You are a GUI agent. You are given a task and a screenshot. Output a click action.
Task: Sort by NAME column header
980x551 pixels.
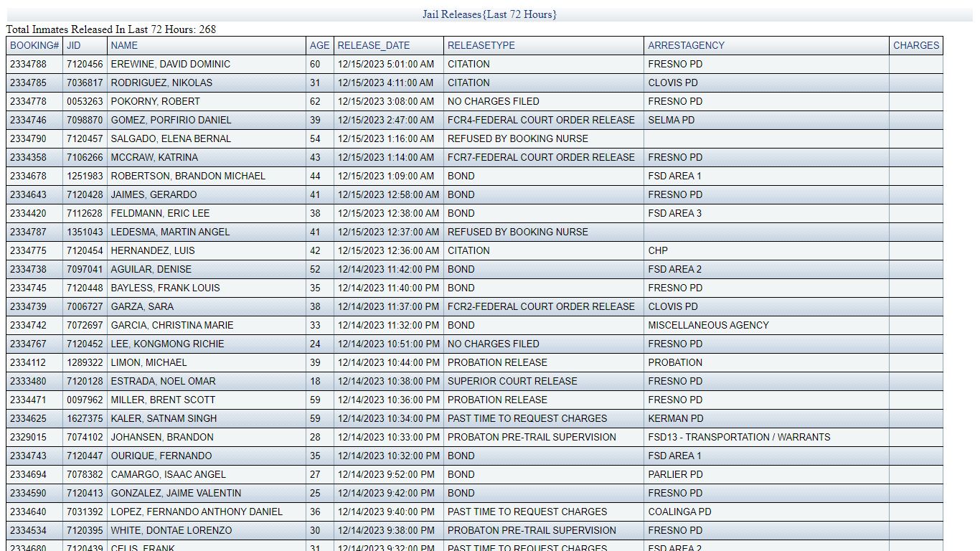coord(124,45)
